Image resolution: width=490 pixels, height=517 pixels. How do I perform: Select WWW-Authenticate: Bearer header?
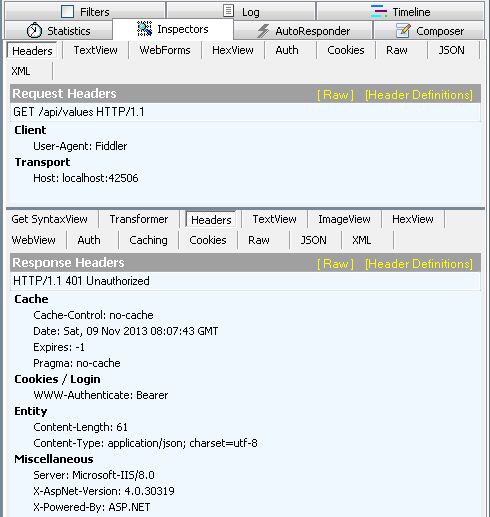(101, 395)
